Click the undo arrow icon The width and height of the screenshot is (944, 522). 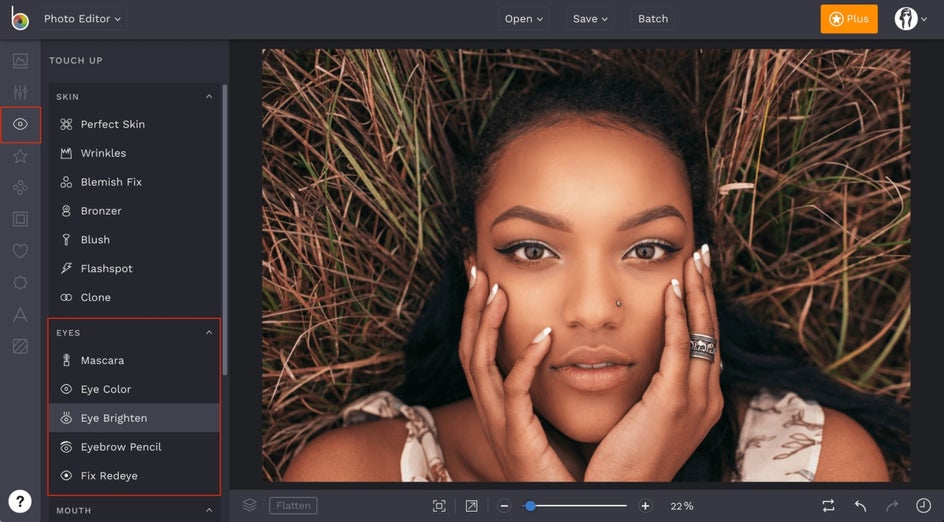tap(860, 506)
